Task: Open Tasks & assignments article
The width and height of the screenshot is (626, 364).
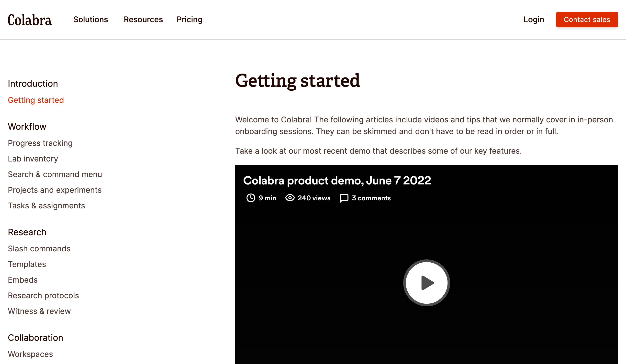Action: coord(46,206)
